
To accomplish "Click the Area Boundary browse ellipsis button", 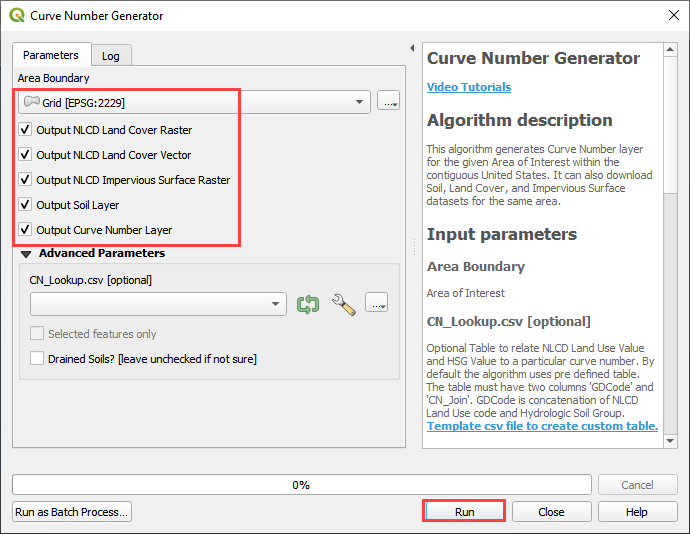I will coord(388,101).
